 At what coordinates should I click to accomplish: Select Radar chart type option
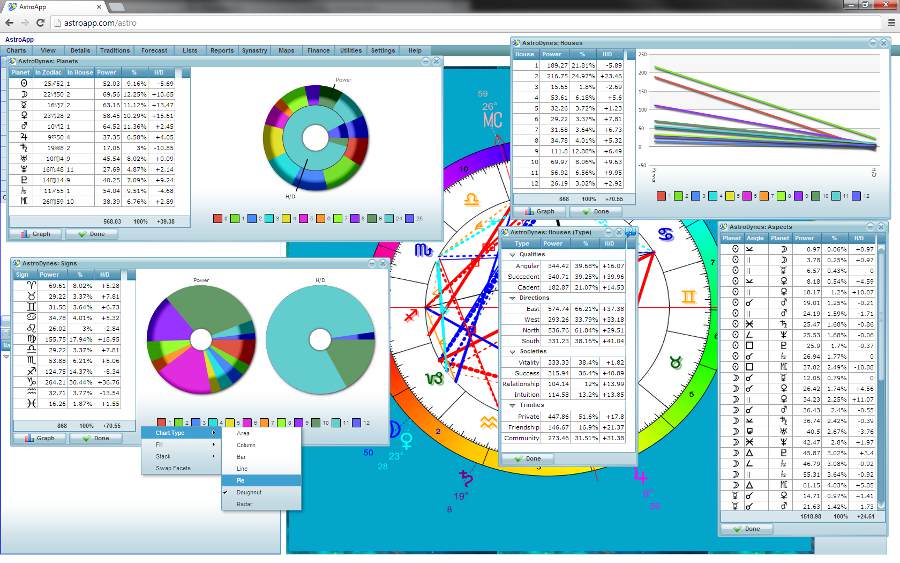pos(245,504)
